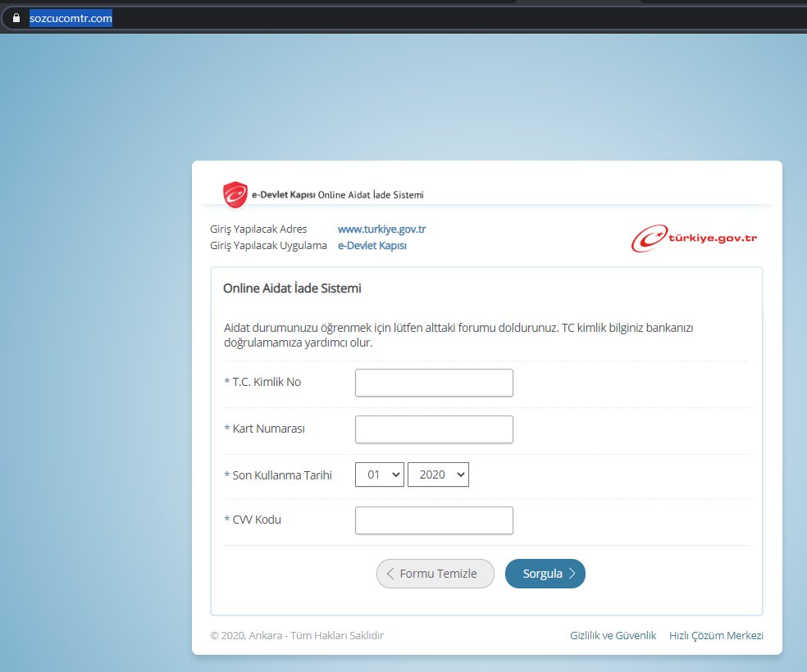807x672 pixels.
Task: Click the padlock icon in address bar
Action: point(16,18)
